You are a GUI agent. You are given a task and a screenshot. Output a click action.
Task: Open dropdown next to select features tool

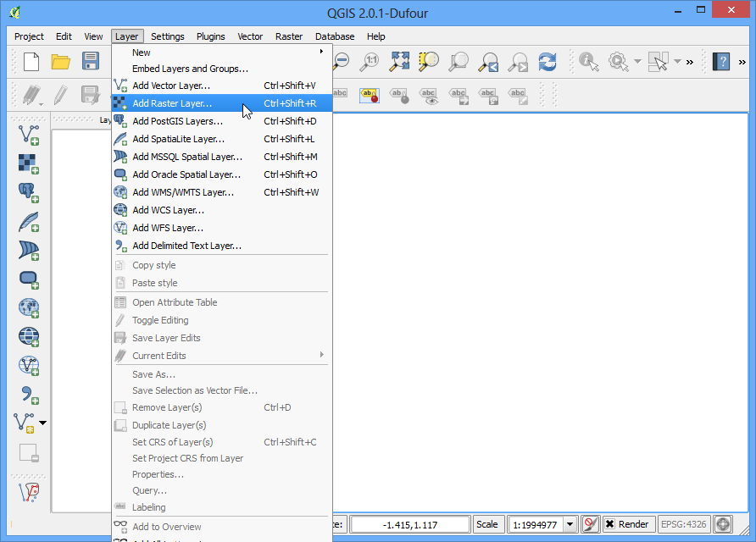point(677,62)
